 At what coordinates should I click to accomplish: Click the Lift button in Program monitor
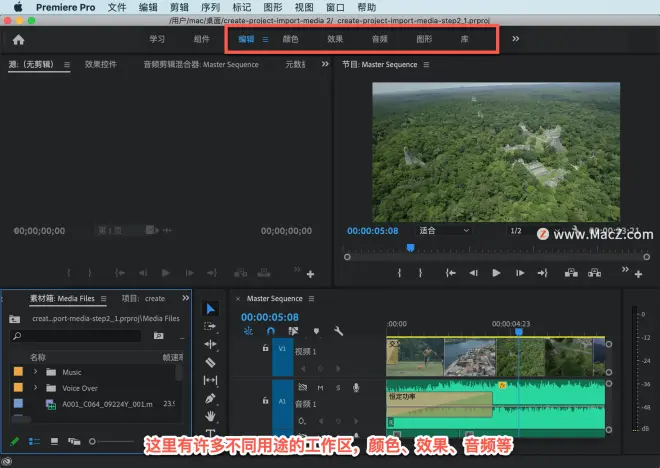click(x=571, y=273)
